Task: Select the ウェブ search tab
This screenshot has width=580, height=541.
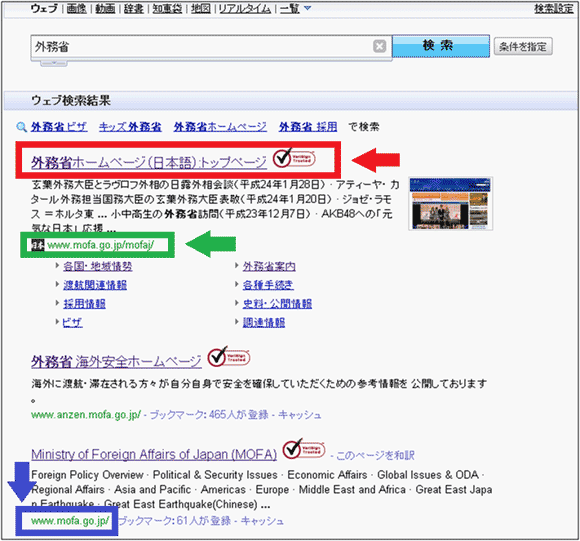Action: [44, 8]
